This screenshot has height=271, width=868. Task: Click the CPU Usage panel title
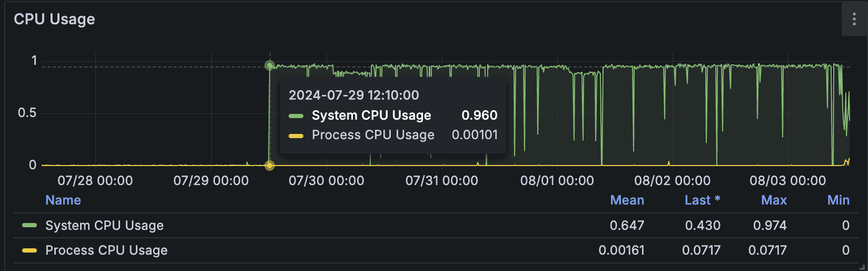[x=54, y=20]
